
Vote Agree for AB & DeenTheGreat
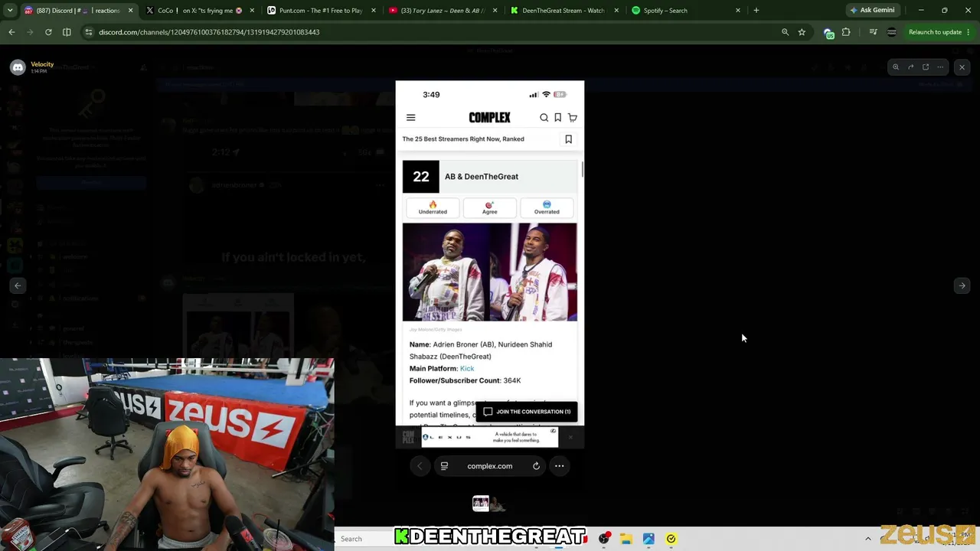(x=490, y=207)
